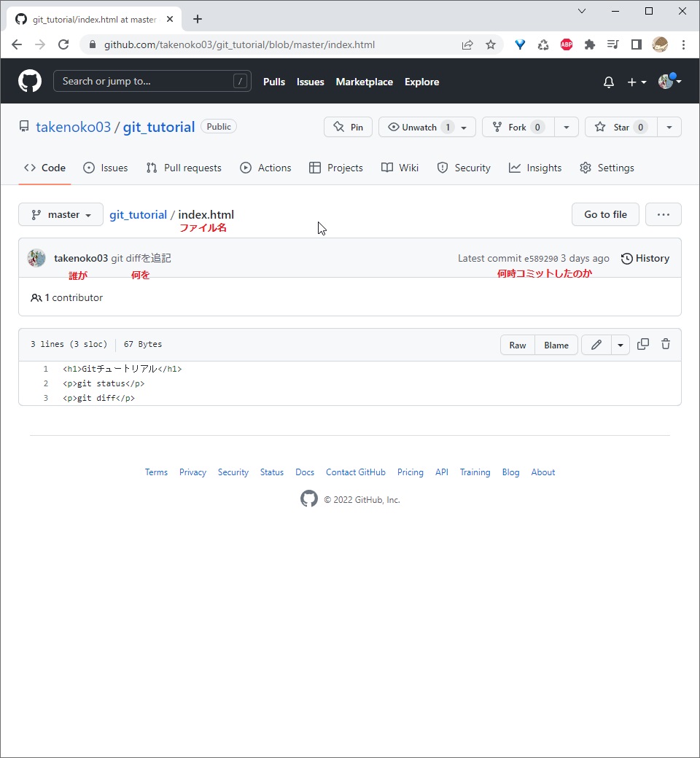700x758 pixels.
Task: Open Chrome profile avatar
Action: pos(660,45)
